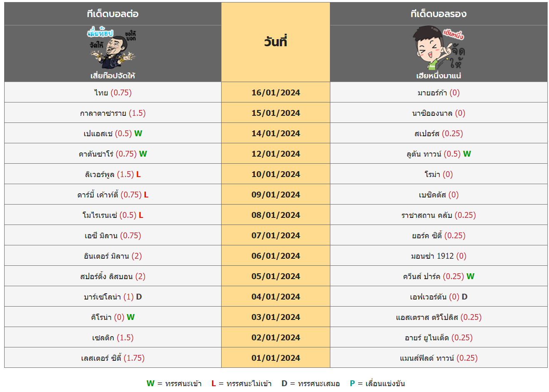
Task: Open the แมนส์ฟิลด์ ทาวน์ (0.25) entry
Action: (x=439, y=358)
